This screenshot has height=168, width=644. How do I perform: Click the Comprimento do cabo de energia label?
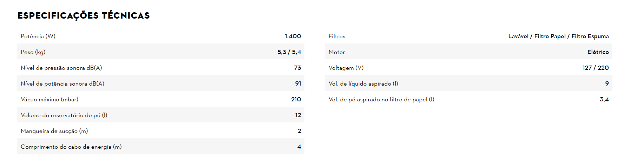(x=71, y=147)
